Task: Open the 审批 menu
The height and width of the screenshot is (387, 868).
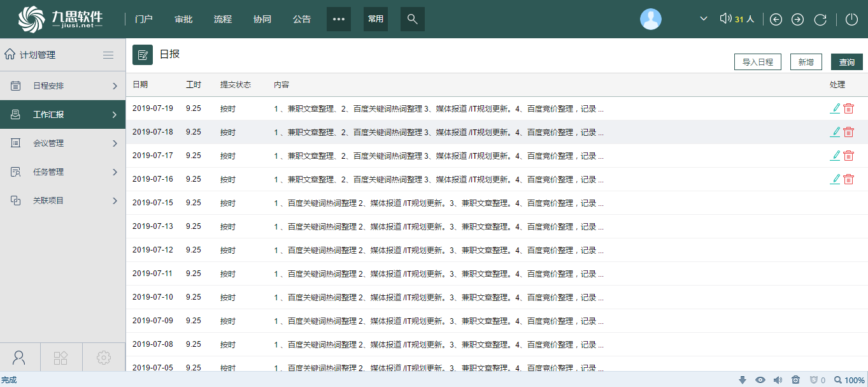Action: [183, 19]
